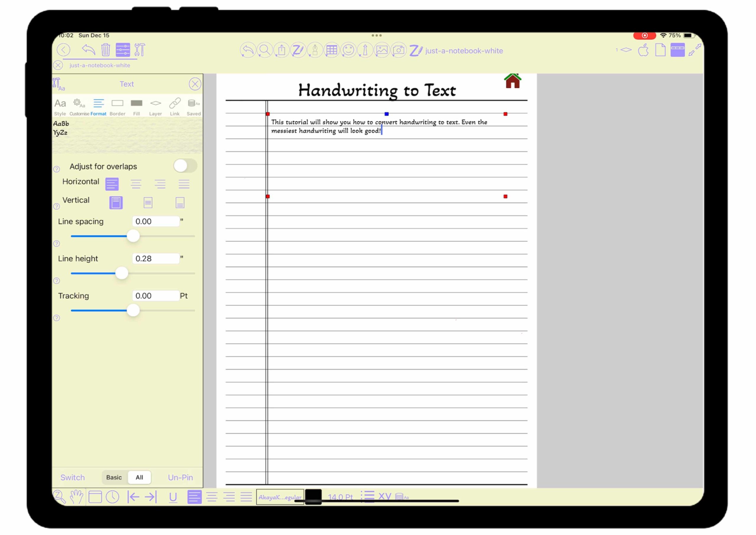Open the image insert tool
The image size is (756, 535).
[382, 51]
